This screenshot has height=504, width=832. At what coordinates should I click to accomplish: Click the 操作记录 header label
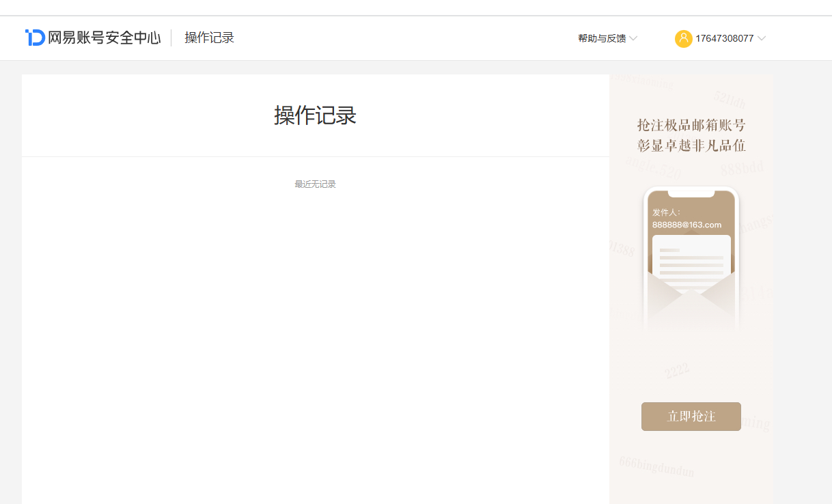(x=209, y=38)
